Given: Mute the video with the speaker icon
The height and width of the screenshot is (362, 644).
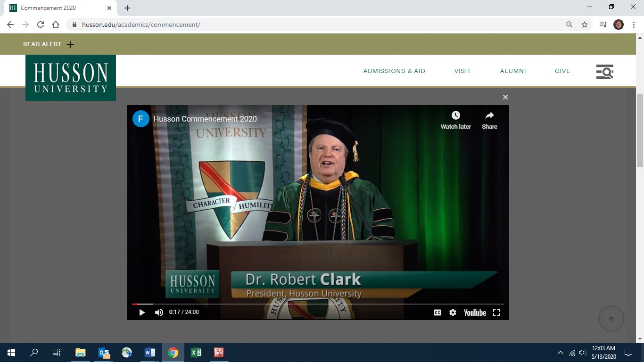Looking at the screenshot, I should [159, 313].
